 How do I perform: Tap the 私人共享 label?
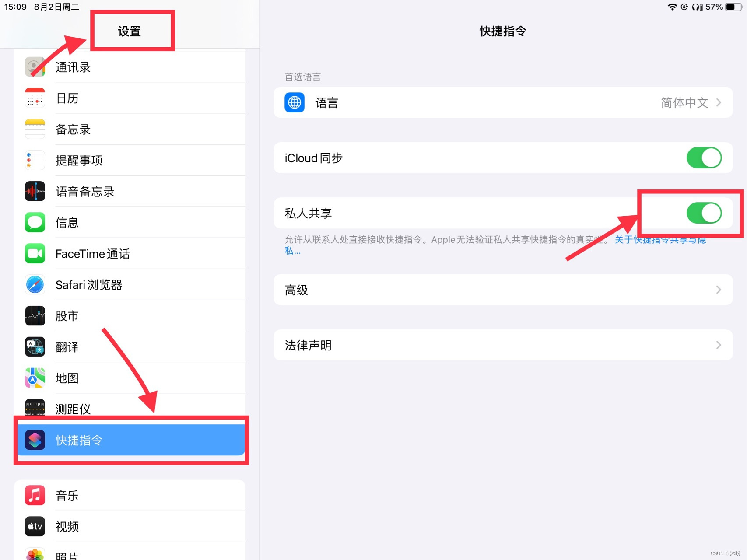[x=308, y=213]
